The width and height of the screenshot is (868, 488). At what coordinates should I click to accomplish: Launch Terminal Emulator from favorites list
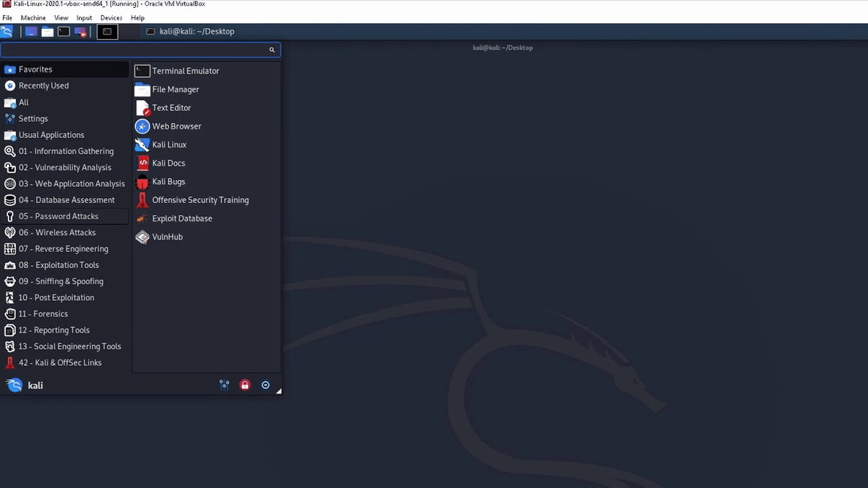pyautogui.click(x=185, y=71)
